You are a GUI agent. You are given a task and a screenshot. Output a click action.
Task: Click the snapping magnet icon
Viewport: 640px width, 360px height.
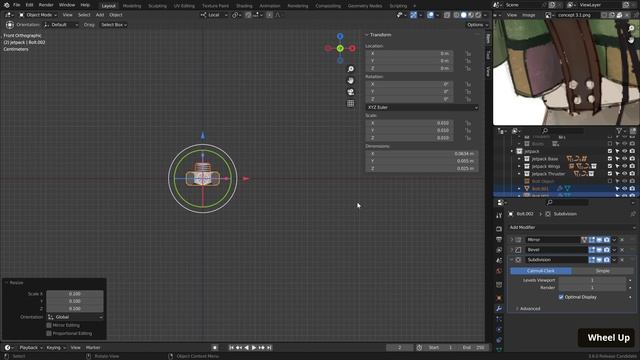pos(248,15)
